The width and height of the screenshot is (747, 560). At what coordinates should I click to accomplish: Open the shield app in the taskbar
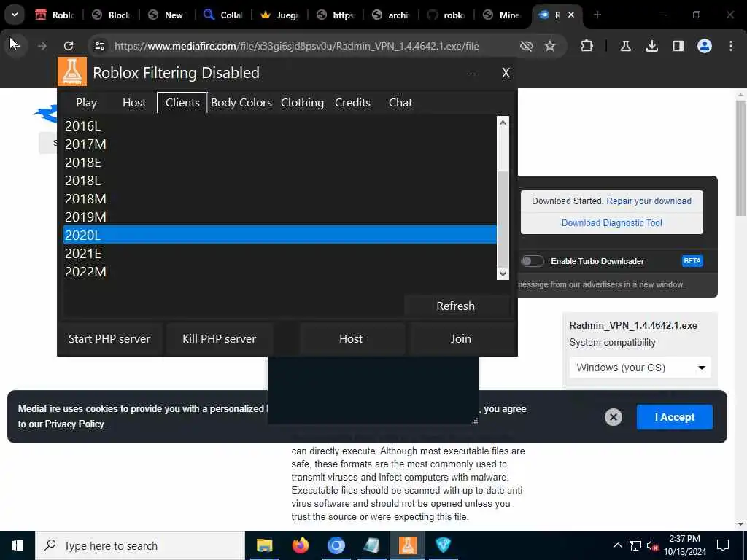coord(443,545)
